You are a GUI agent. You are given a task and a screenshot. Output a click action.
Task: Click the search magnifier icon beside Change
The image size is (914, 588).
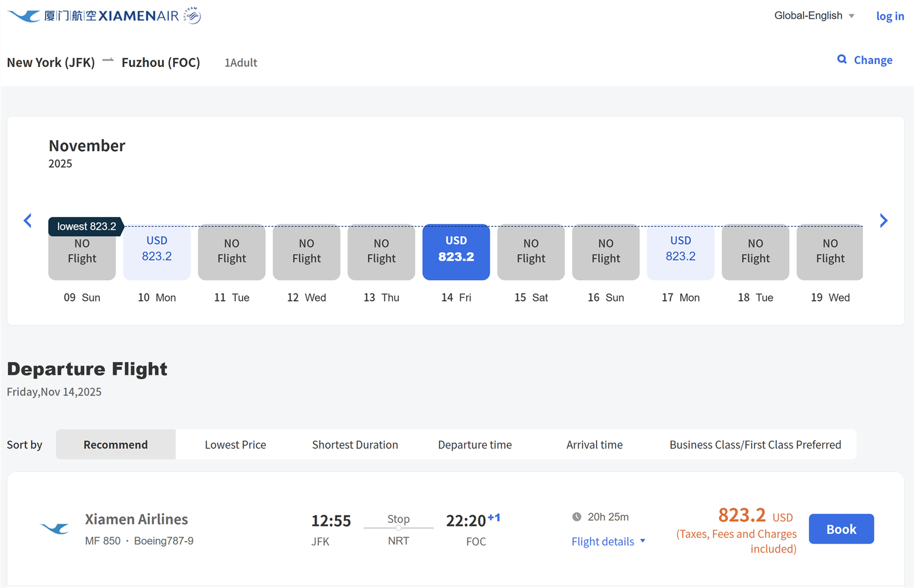[842, 59]
